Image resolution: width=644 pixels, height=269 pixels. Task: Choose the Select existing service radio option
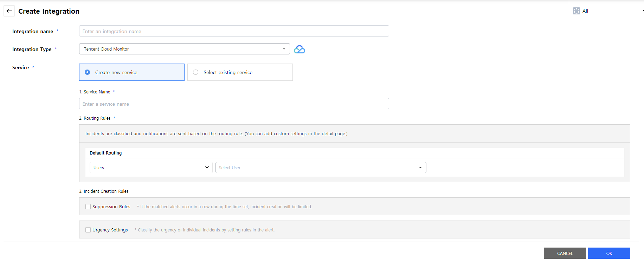point(196,72)
